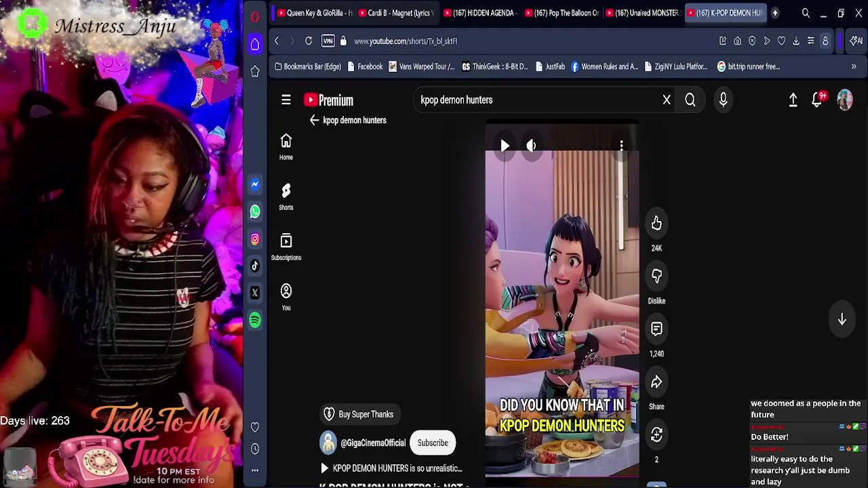Open the Home section in YouTube sidebar
The image size is (868, 488).
pyautogui.click(x=286, y=146)
